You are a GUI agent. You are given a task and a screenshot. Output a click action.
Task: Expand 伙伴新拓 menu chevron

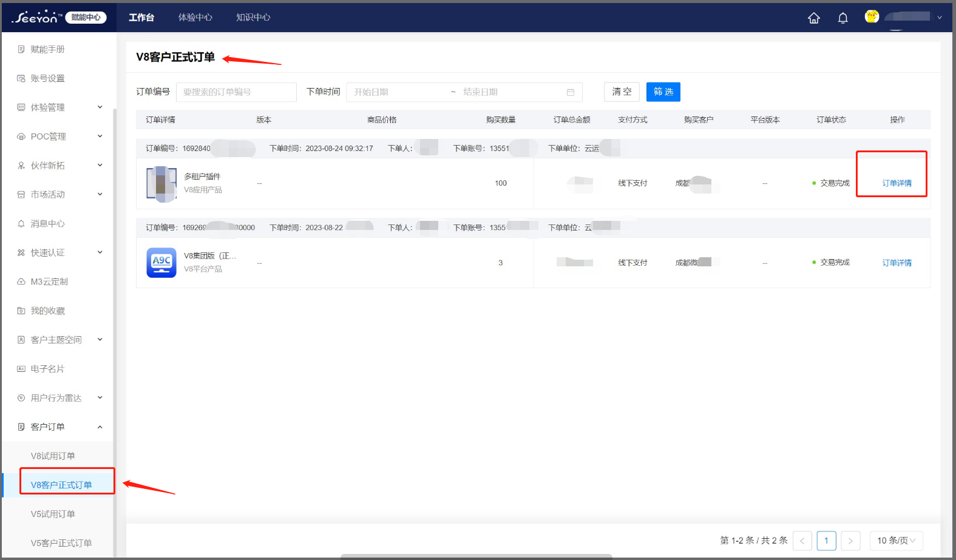(x=100, y=166)
